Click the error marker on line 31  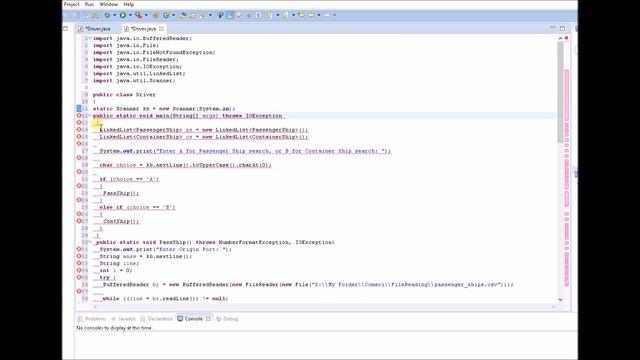pos(79,249)
